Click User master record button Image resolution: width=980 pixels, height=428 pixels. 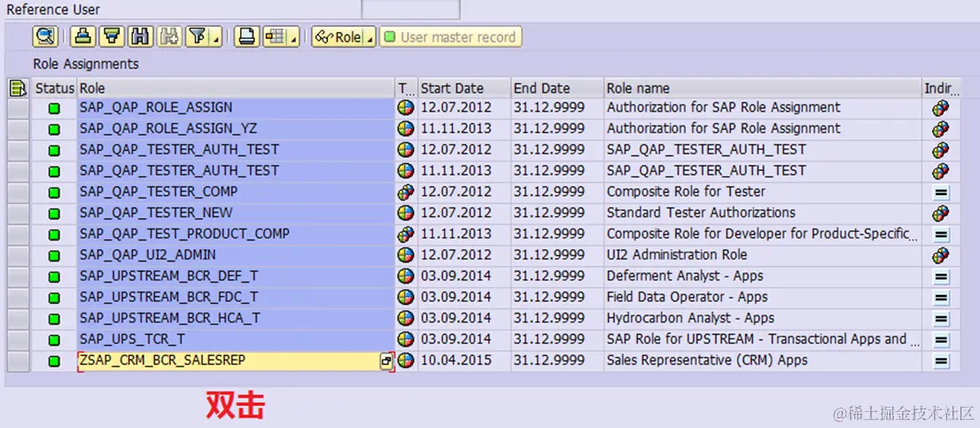pyautogui.click(x=451, y=37)
